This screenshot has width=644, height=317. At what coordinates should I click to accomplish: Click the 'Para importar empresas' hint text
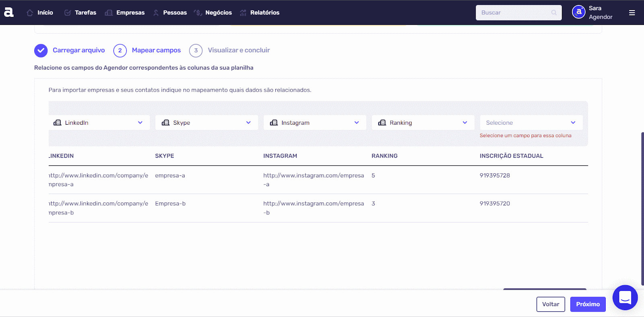pos(180,90)
